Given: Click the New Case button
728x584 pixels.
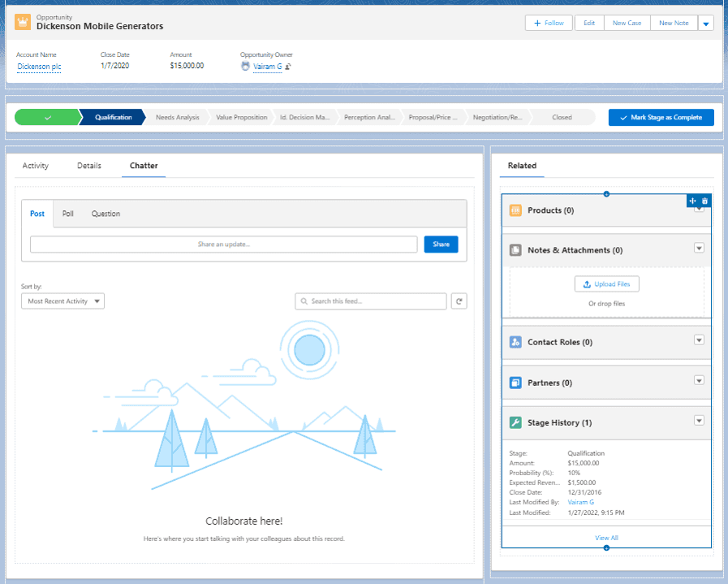Looking at the screenshot, I should [x=627, y=23].
